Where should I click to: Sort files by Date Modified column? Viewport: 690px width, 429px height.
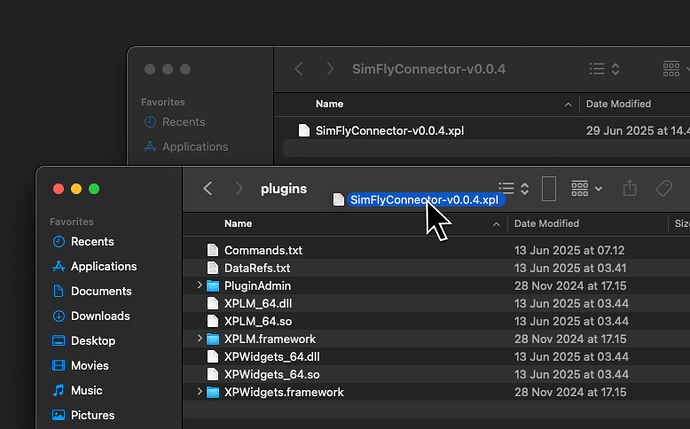(546, 224)
